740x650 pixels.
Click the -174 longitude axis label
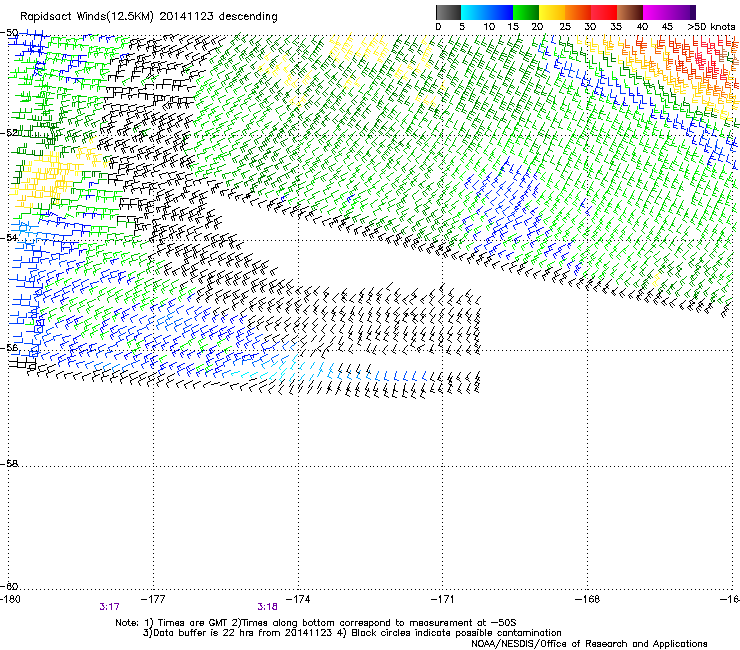click(298, 599)
